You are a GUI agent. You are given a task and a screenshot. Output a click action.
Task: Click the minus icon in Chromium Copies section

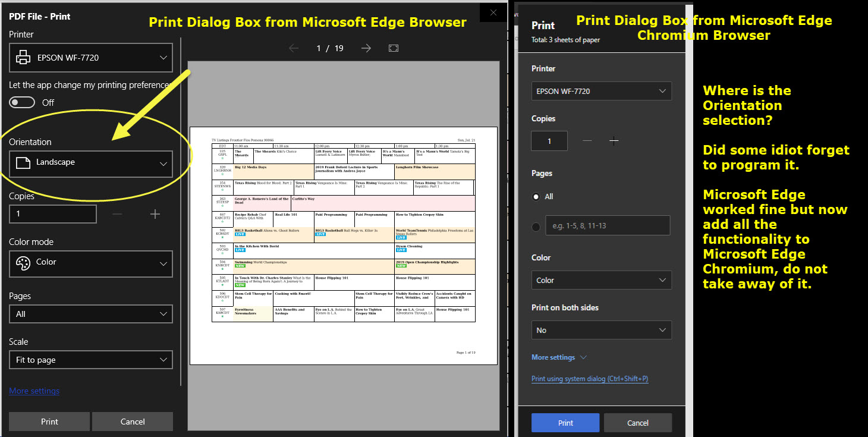click(587, 141)
